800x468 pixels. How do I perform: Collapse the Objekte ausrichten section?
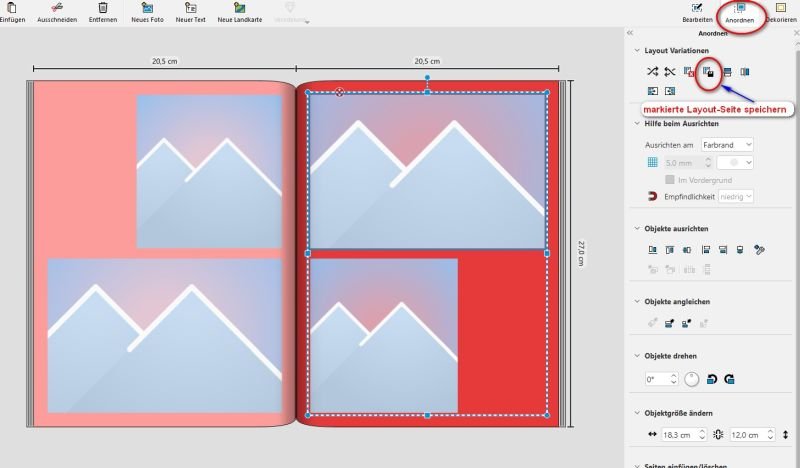637,229
